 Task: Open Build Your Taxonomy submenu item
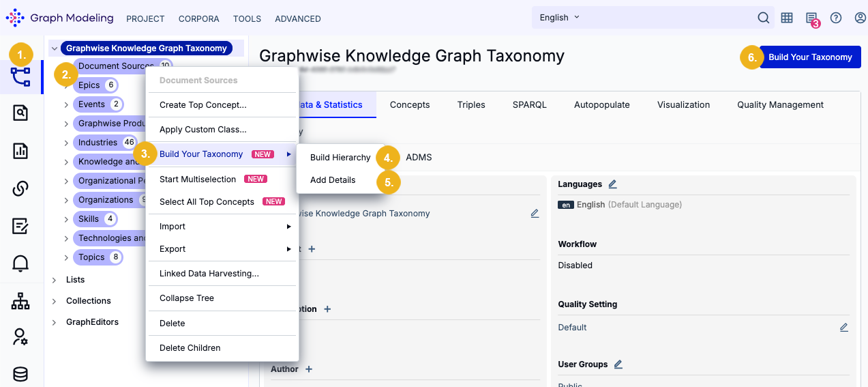pyautogui.click(x=222, y=154)
